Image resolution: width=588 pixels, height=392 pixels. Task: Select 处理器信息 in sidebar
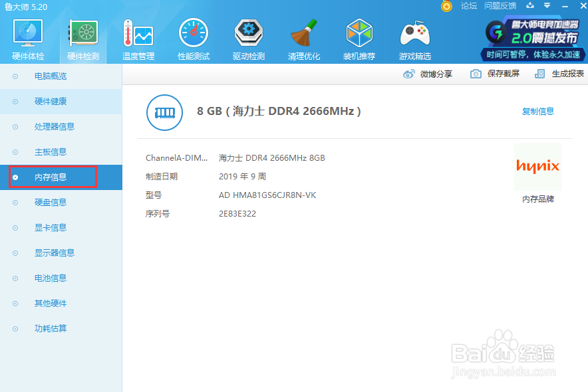click(x=61, y=126)
